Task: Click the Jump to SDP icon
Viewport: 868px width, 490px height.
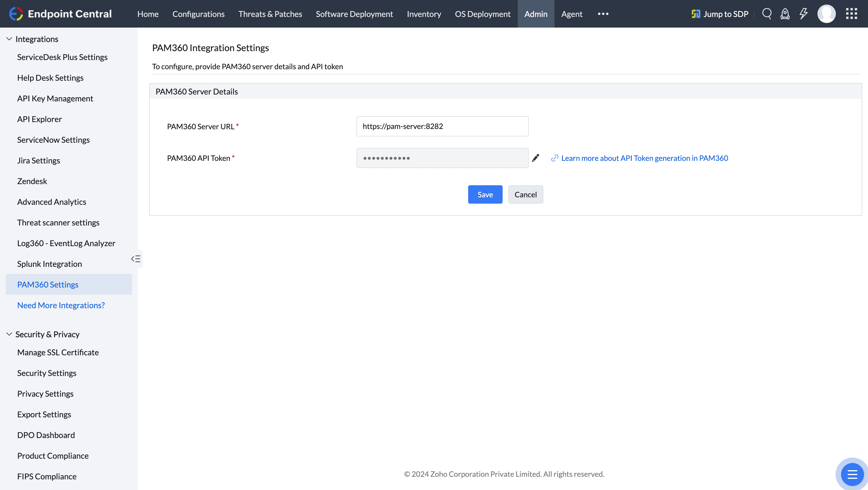Action: click(x=695, y=14)
